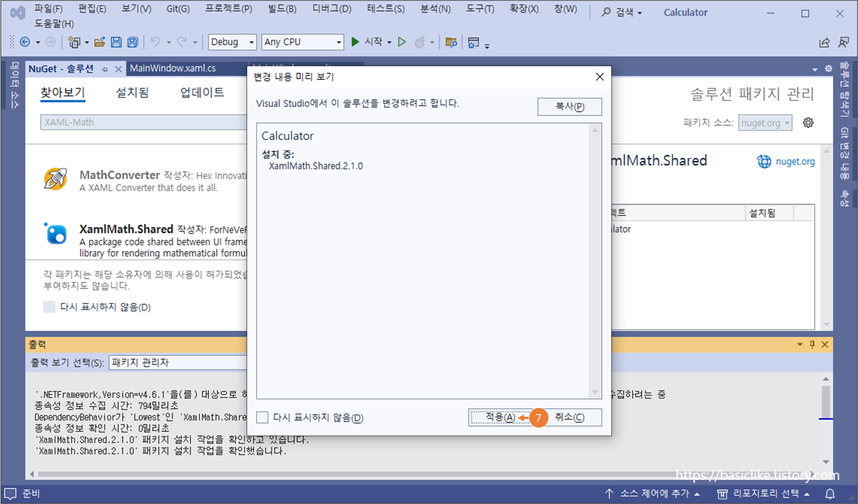Expand the document tabs overflow dropdown arrow
Viewport: 858px width, 504px height.
click(815, 69)
